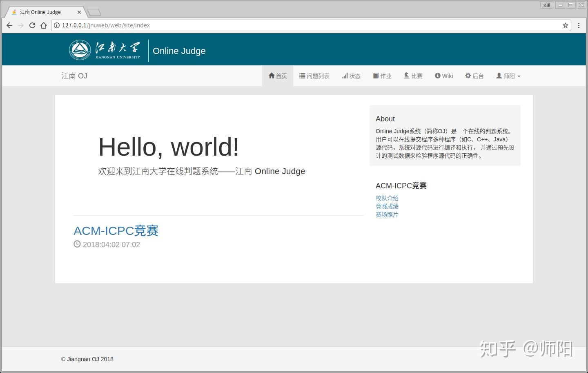588x373 pixels.
Task: Click the 江南 OJ brand link
Action: click(74, 76)
